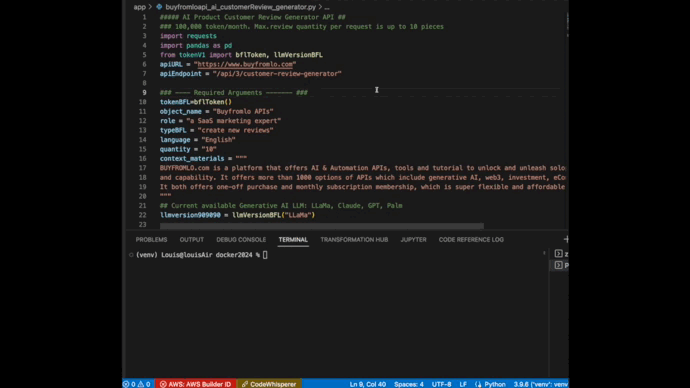Change indentation via Spaces: 4

409,384
